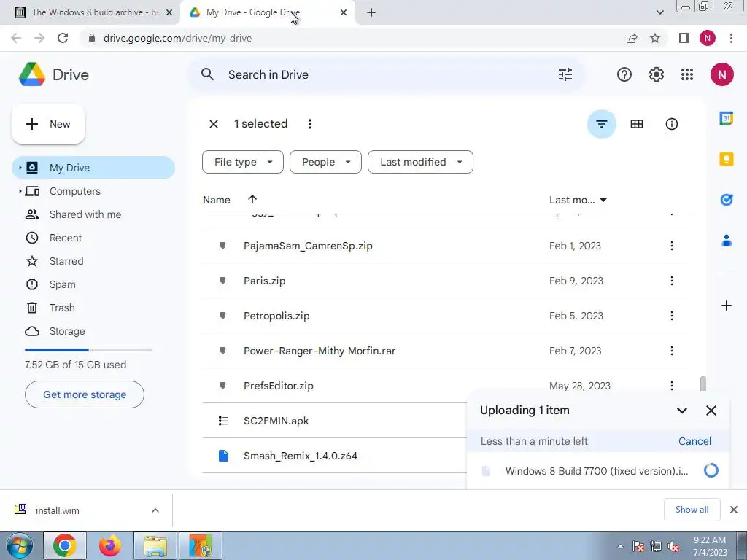Click Show all downloads
The width and height of the screenshot is (747, 560).
(692, 510)
